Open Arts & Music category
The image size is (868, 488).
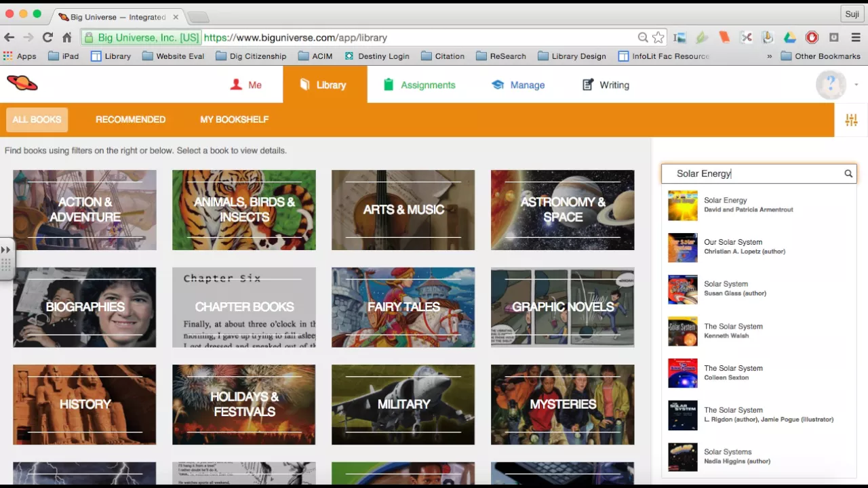point(403,209)
